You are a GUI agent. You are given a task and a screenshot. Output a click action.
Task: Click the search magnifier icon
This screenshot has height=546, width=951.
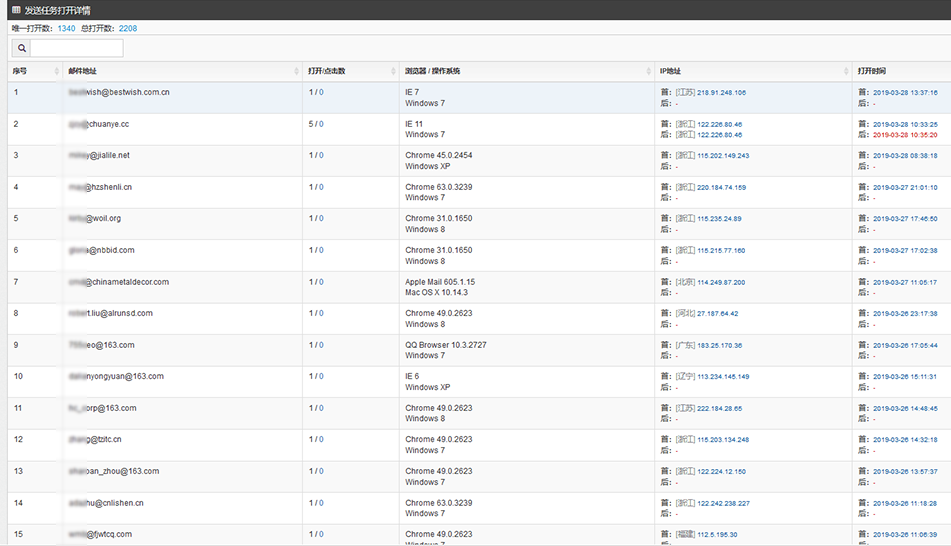click(21, 48)
